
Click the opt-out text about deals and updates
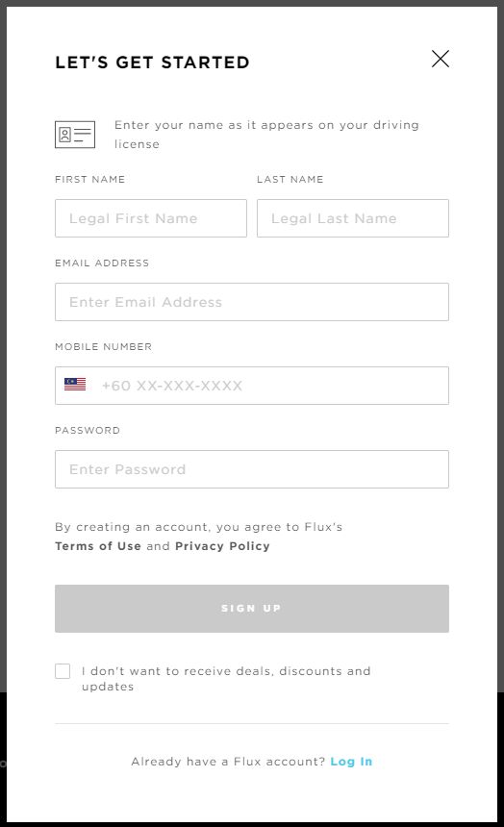tap(226, 679)
